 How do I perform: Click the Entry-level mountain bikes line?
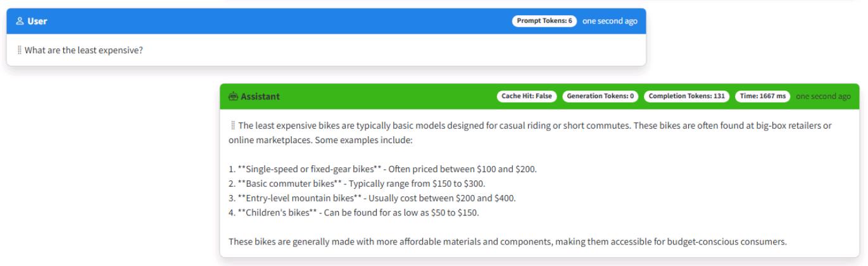tap(372, 198)
